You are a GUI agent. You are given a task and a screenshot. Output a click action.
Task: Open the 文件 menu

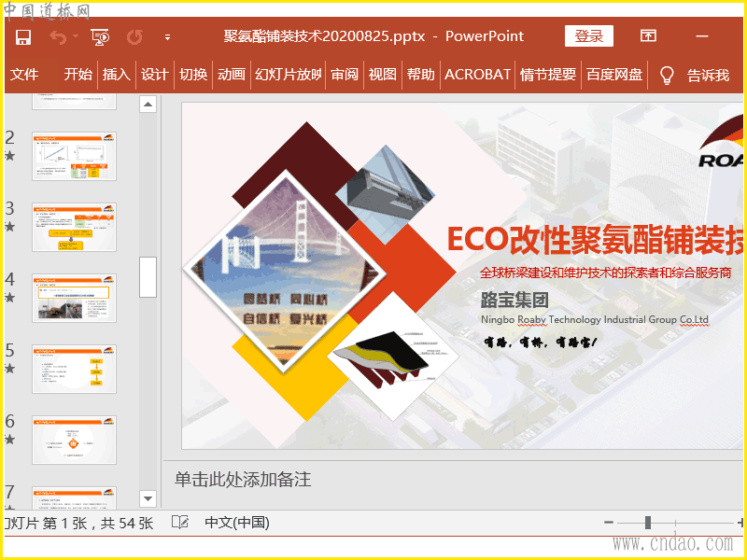click(24, 75)
